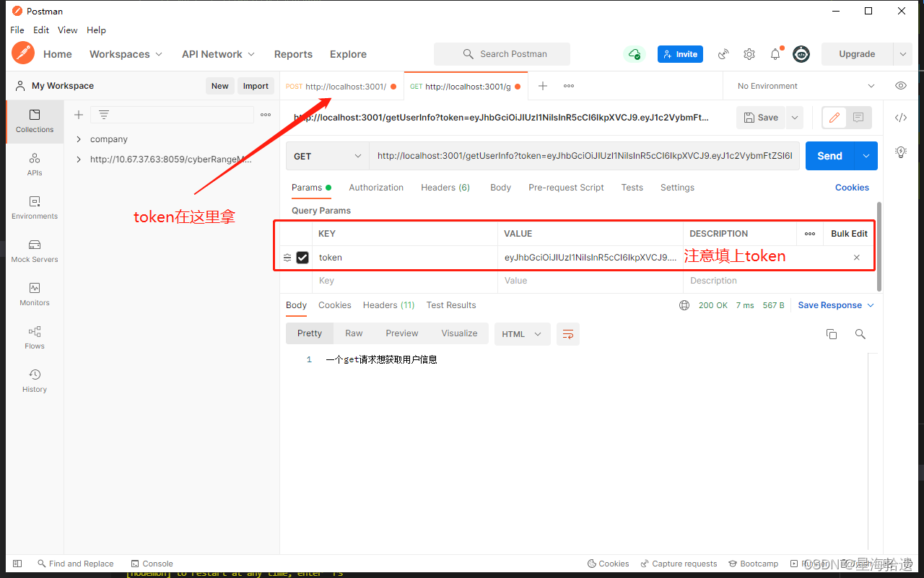
Task: Click the Search Postman field
Action: coord(502,54)
